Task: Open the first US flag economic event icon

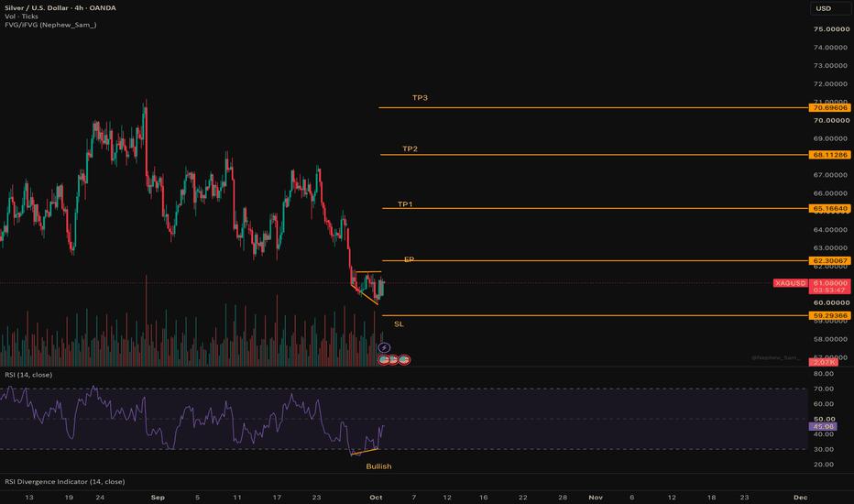Action: coord(383,359)
